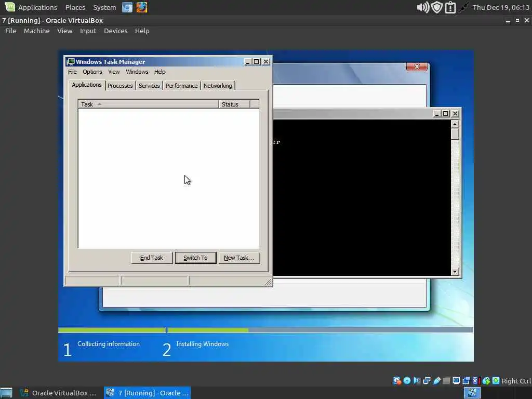Click the VirtualBox display status icon
Screen dimensions: 532x399
point(456,381)
